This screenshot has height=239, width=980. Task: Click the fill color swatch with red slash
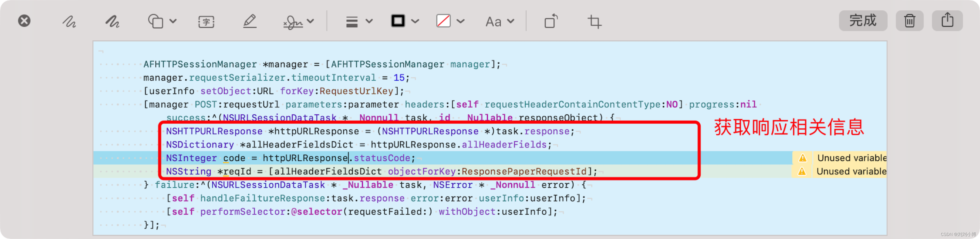(x=443, y=21)
